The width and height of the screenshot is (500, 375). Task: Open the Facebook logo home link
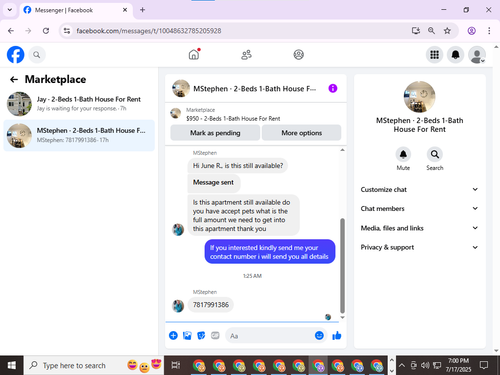15,54
